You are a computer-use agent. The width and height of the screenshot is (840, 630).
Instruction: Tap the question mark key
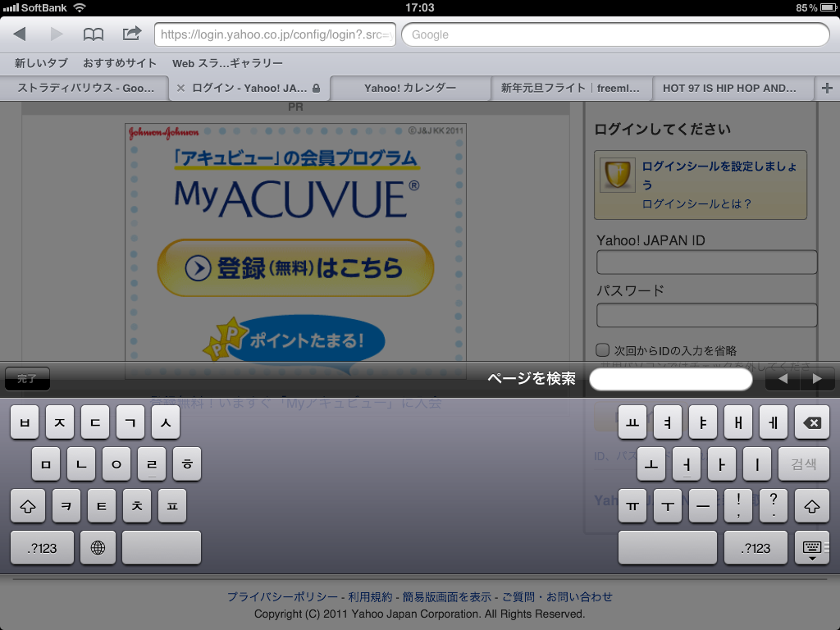coord(773,506)
